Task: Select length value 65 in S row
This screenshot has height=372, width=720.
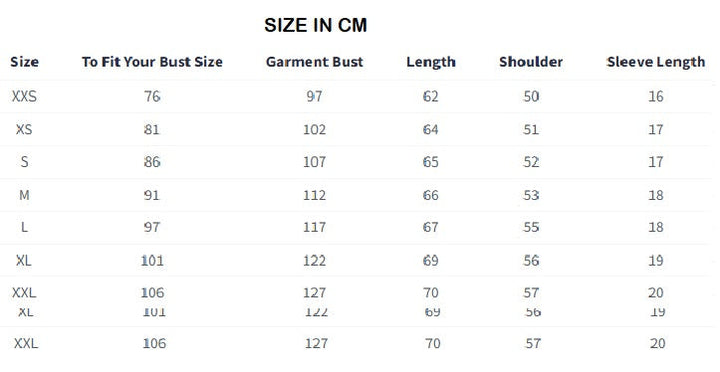Action: tap(431, 162)
